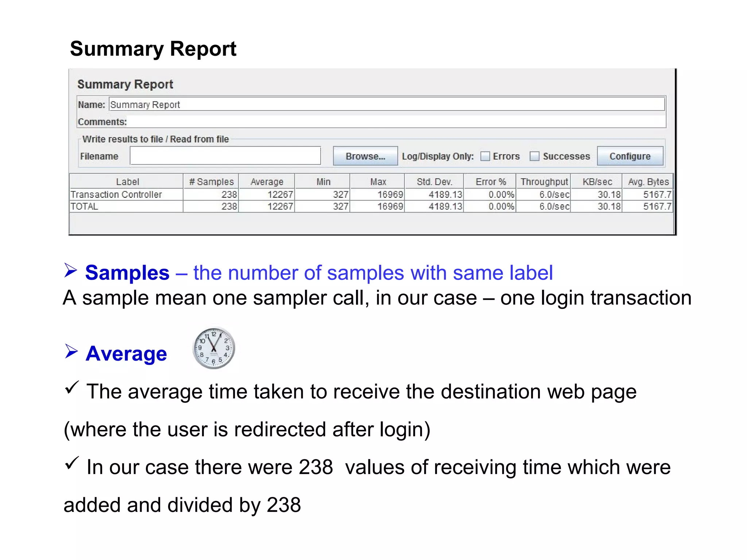Click the blue Average heading
The width and height of the screenshot is (747, 560).
pyautogui.click(x=126, y=353)
